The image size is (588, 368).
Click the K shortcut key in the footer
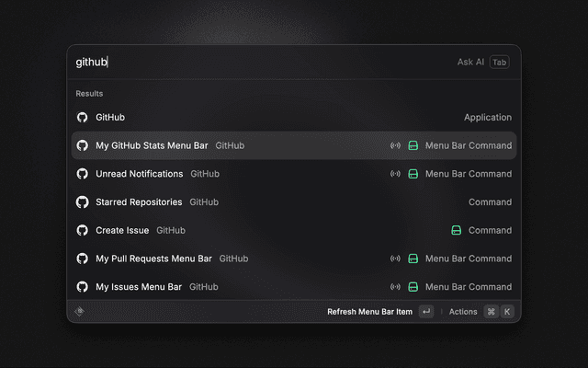[x=507, y=312]
